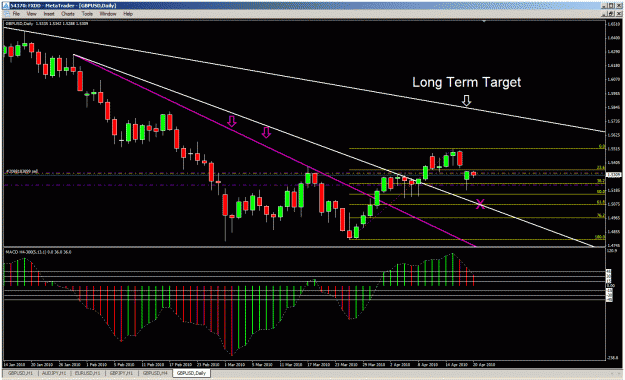Image resolution: width=625 pixels, height=380 pixels.
Task: Switch to the EURUSD,H1 chart tab
Action: pos(88,373)
